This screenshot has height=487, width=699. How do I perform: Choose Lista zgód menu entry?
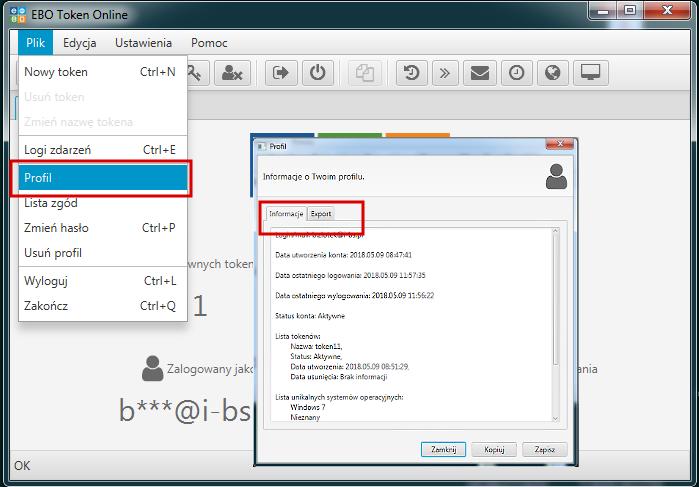click(x=103, y=203)
